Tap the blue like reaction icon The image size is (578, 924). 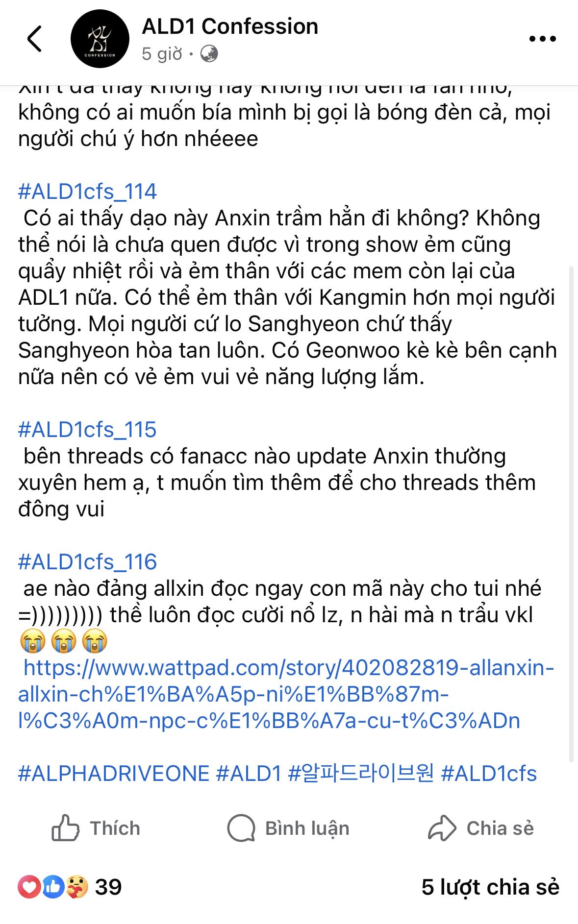tap(52, 887)
